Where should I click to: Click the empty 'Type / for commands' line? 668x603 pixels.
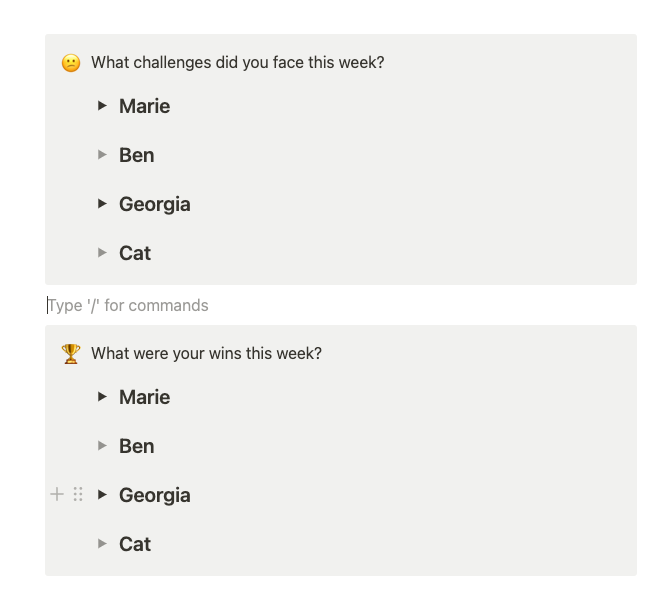pyautogui.click(x=341, y=306)
